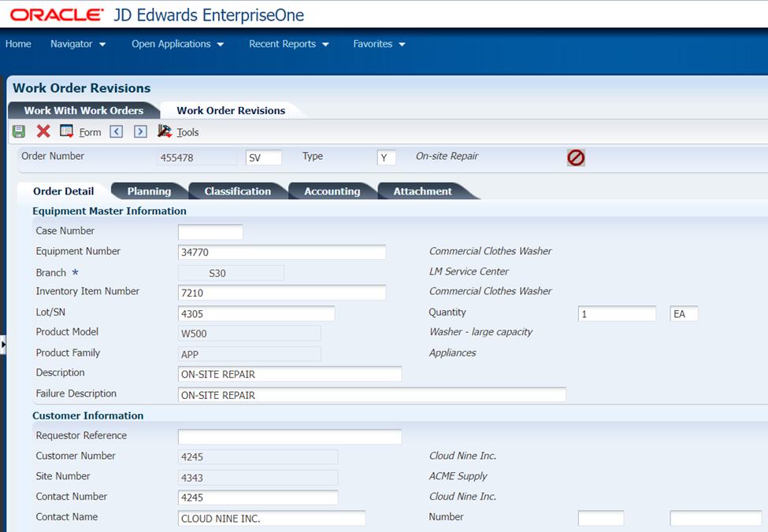Click the Appliances description text
The height and width of the screenshot is (532, 768).
[453, 353]
